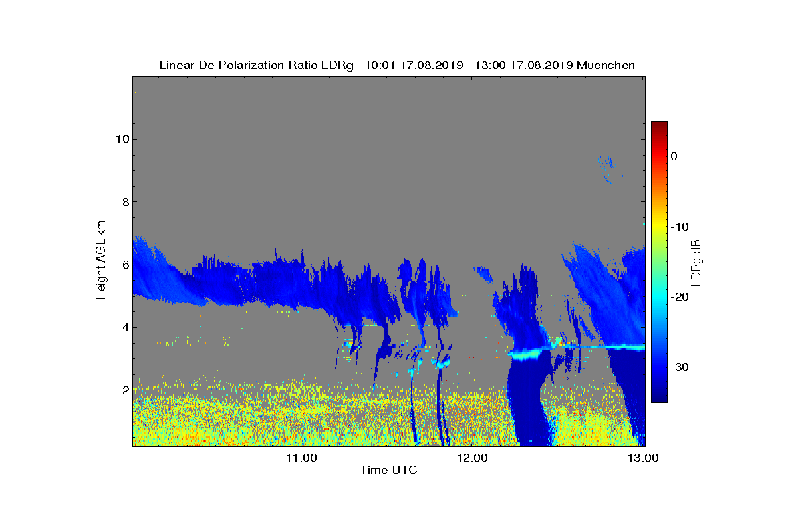Image resolution: width=798 pixels, height=532 pixels.
Task: Click the dark blue bottom of colorbar
Action: (x=659, y=398)
